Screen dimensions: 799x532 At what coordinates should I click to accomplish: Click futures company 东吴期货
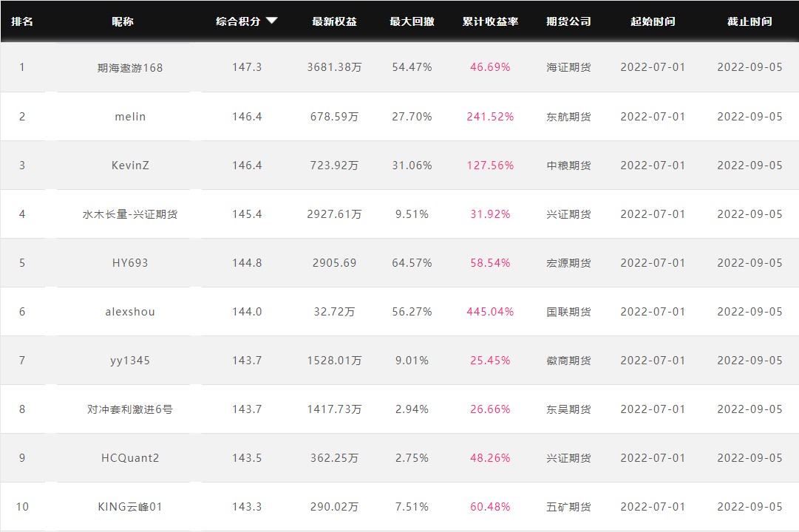pos(568,409)
